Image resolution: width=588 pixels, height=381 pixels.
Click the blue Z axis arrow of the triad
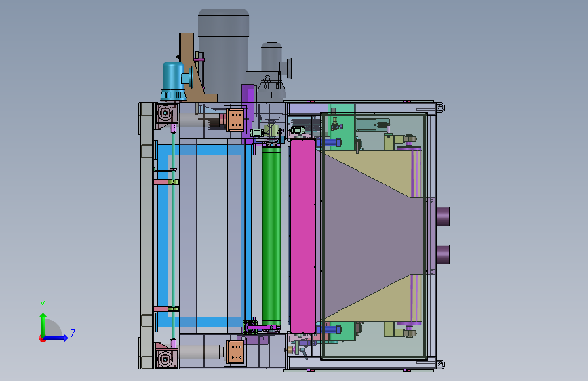point(56,338)
